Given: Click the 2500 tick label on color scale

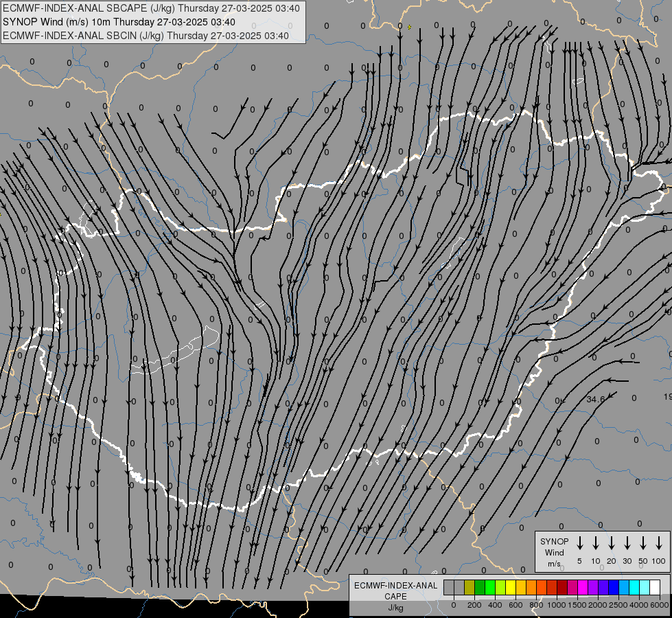Looking at the screenshot, I should point(618,605).
